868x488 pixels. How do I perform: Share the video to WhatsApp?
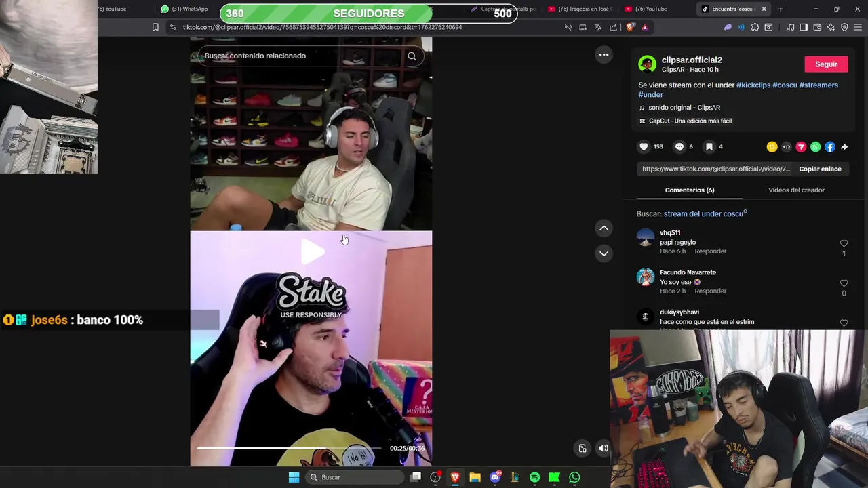pos(815,147)
